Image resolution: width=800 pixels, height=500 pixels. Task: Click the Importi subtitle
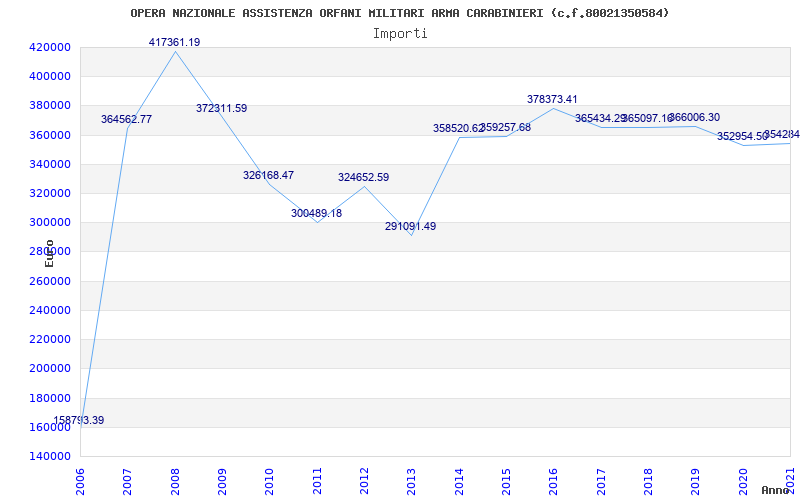point(400,34)
